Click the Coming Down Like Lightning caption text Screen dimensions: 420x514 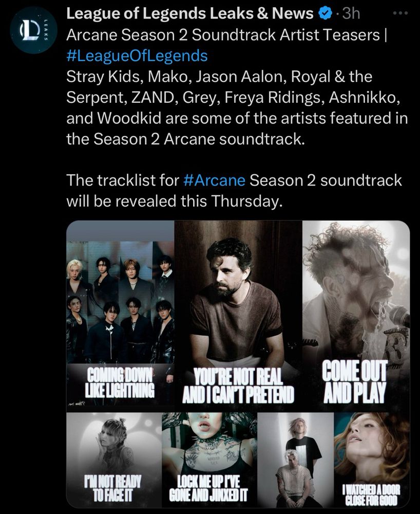[x=120, y=383]
